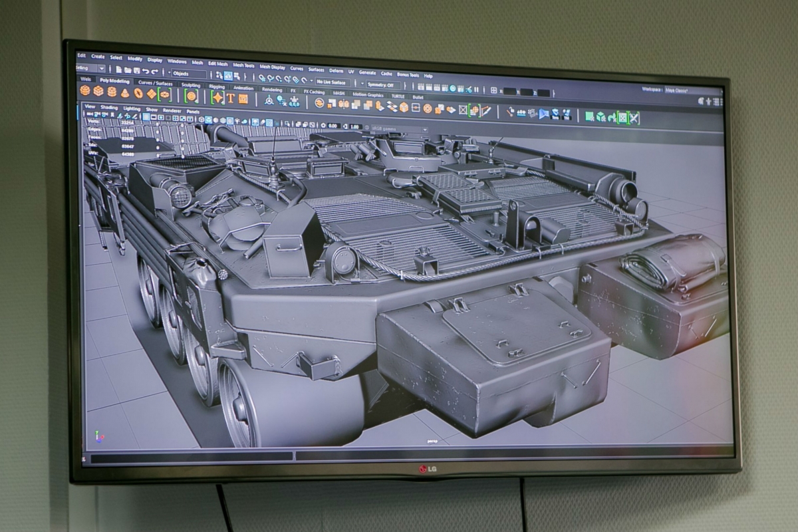798x532 pixels.
Task: Click the New Scene icon
Action: click(x=119, y=69)
